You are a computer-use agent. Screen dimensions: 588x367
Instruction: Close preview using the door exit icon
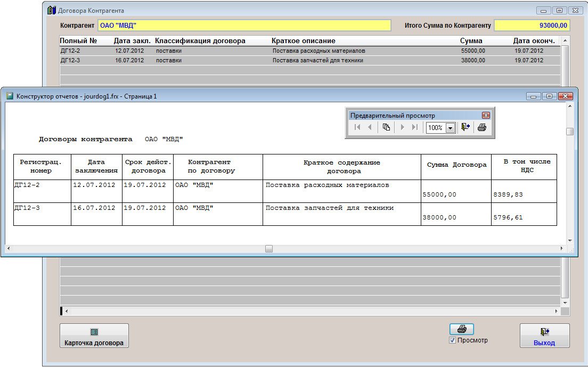pyautogui.click(x=466, y=127)
